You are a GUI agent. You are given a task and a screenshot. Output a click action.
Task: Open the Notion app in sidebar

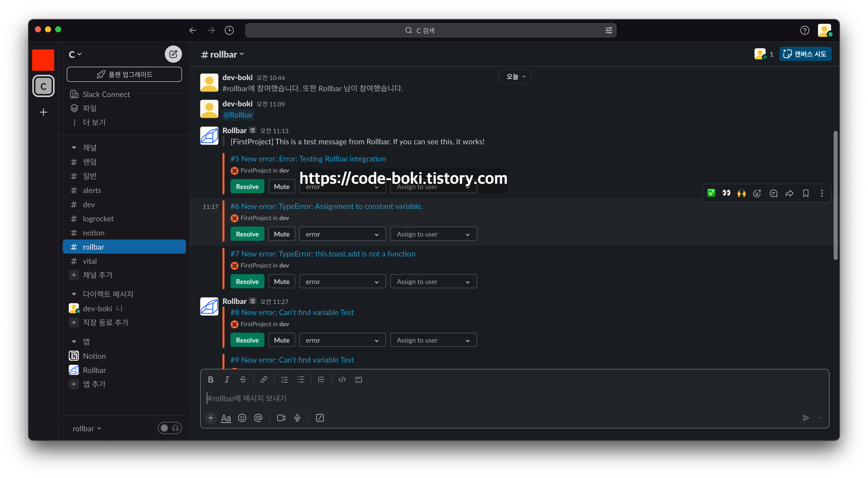pyautogui.click(x=94, y=356)
